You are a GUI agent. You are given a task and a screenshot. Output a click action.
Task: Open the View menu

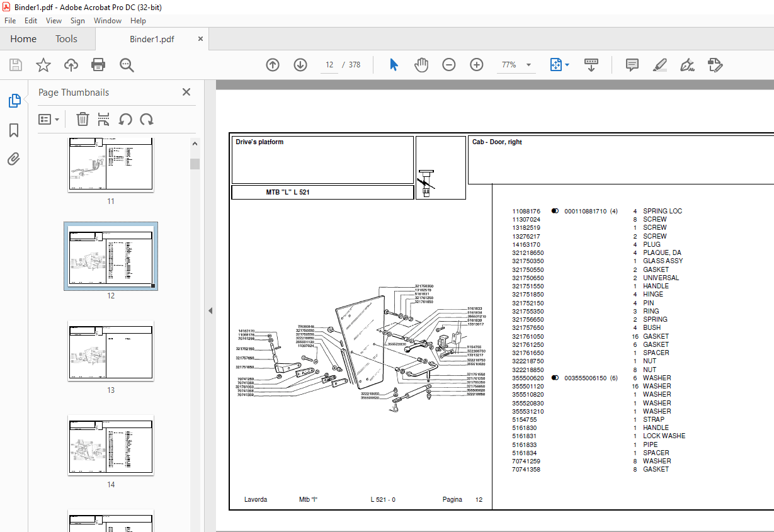[x=54, y=20]
